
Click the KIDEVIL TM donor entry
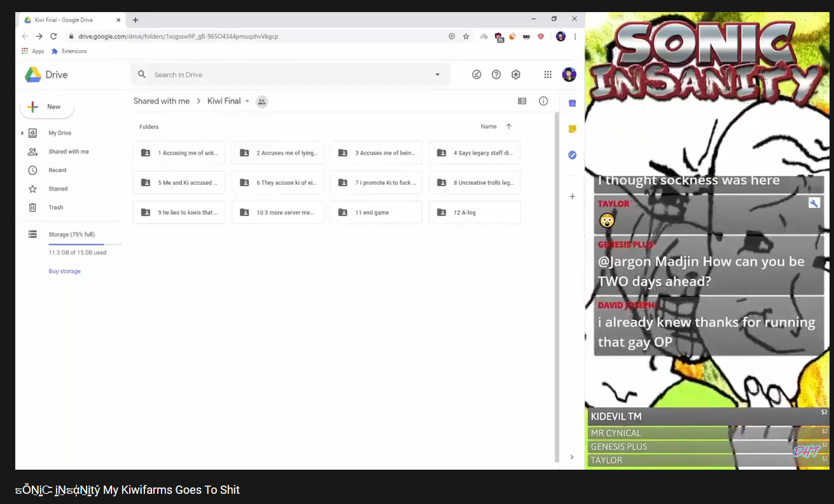pos(708,416)
